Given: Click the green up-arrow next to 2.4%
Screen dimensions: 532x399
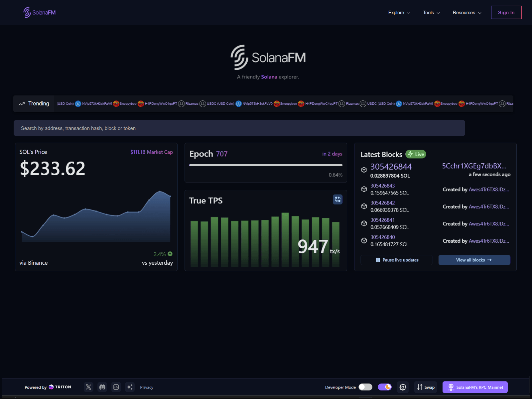Looking at the screenshot, I should [170, 254].
